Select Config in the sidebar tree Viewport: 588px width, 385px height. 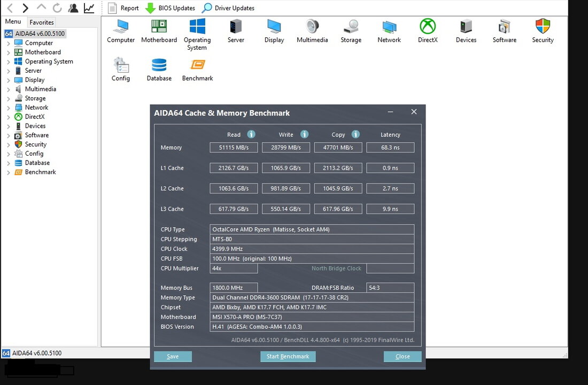[x=34, y=153]
